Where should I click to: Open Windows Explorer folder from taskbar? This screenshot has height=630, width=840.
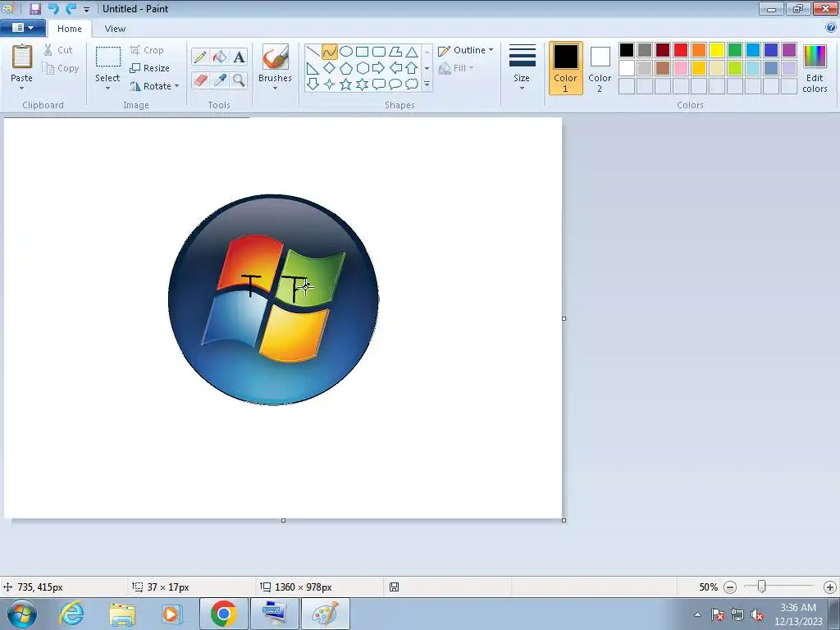point(122,614)
